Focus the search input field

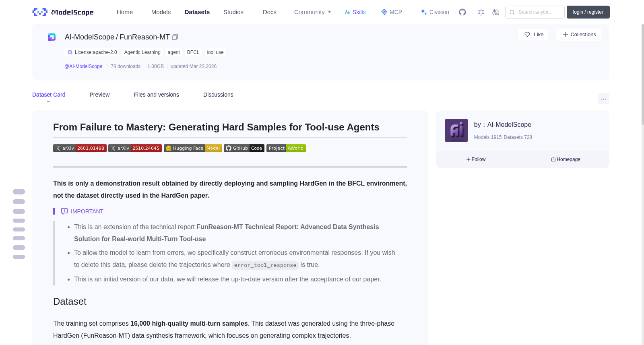535,12
